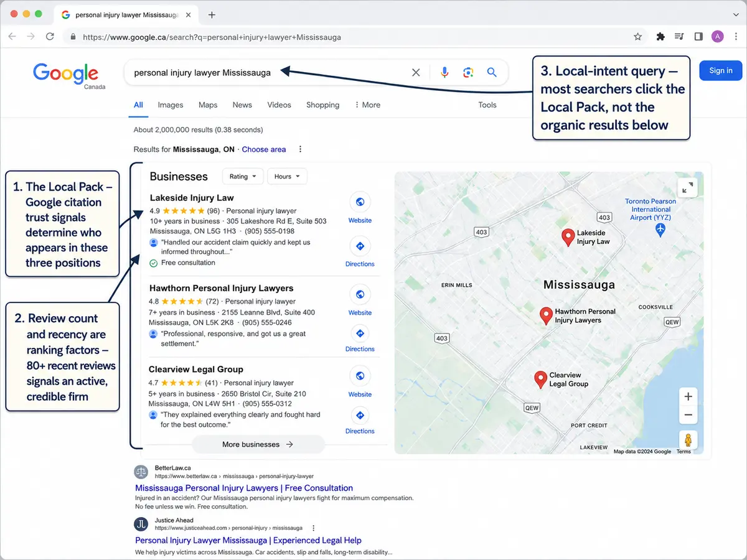The height and width of the screenshot is (560, 747).
Task: Click the browser forward arrow
Action: click(31, 37)
